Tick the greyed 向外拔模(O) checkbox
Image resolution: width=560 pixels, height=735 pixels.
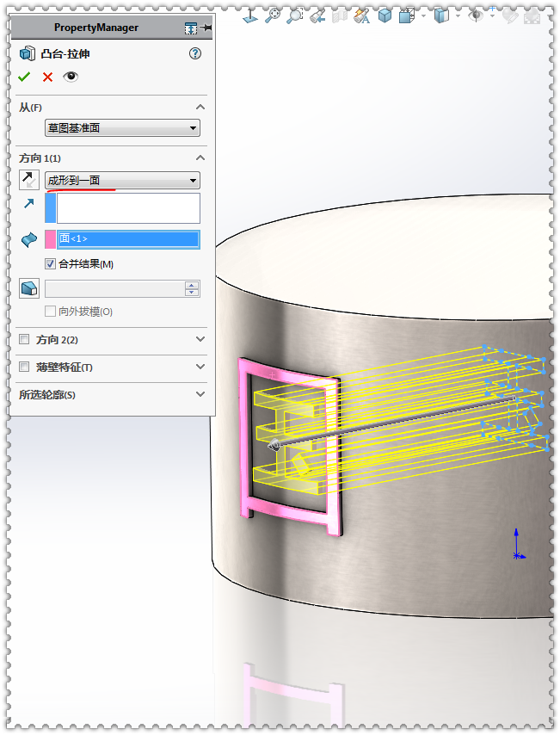pos(50,312)
